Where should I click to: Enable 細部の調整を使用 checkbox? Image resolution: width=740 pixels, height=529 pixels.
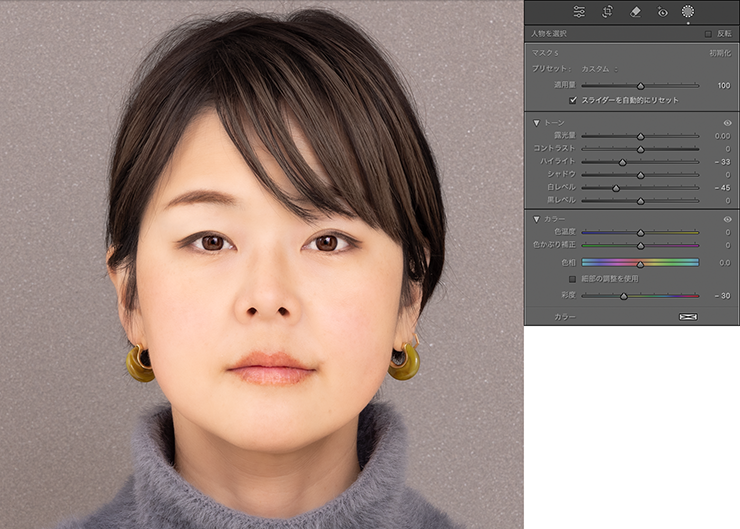573,279
